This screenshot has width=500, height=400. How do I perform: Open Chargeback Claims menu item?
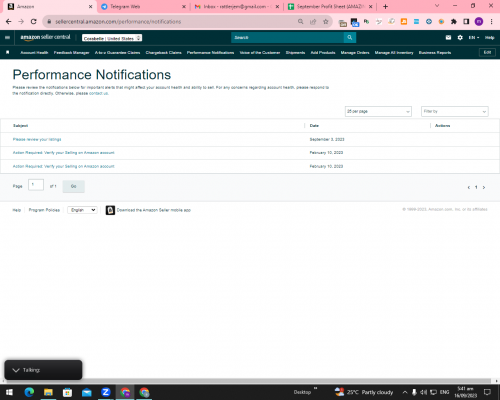pyautogui.click(x=163, y=52)
